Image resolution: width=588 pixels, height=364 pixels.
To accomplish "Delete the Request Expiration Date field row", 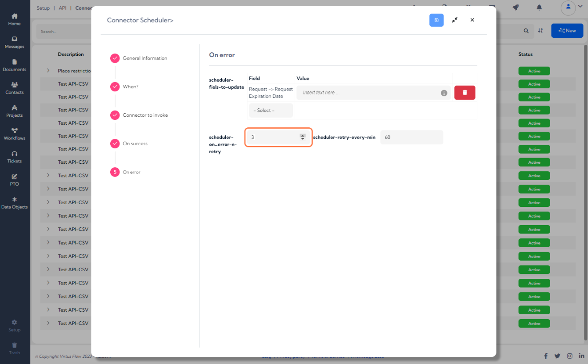I will coord(465,92).
